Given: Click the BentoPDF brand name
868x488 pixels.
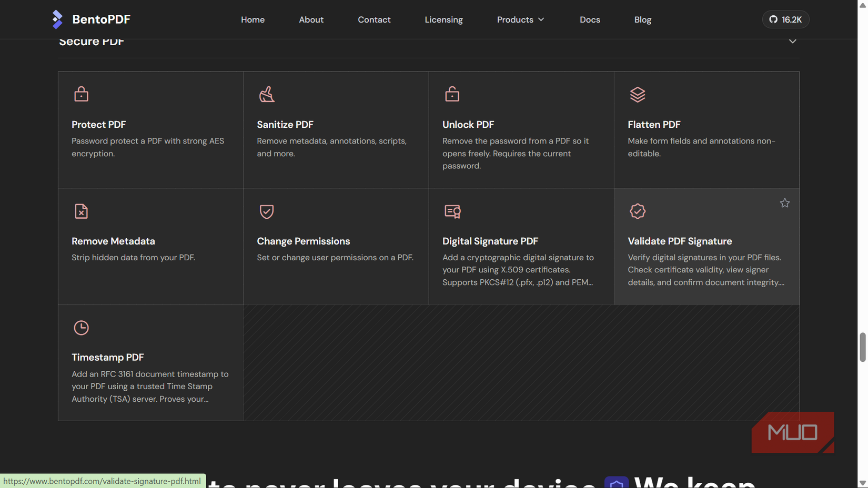Looking at the screenshot, I should pos(101,19).
